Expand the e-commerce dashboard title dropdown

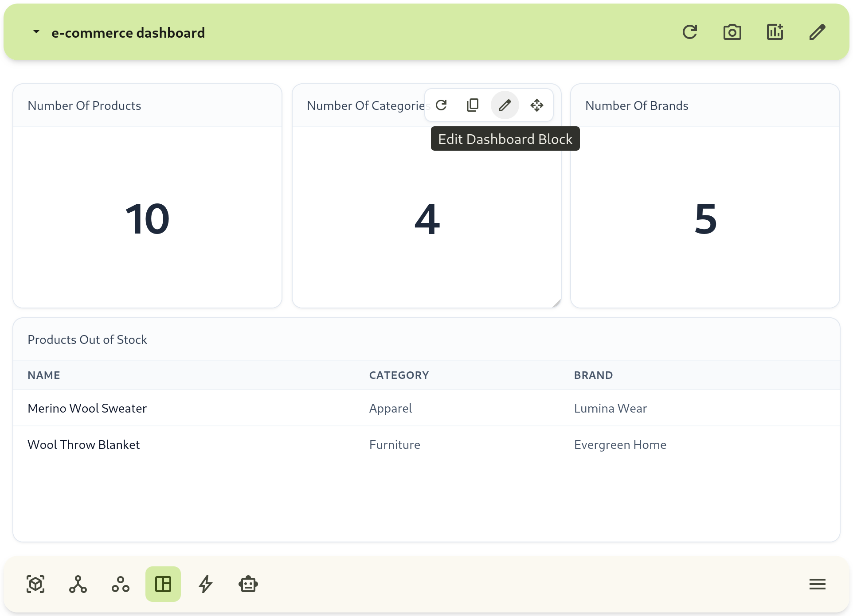(36, 32)
